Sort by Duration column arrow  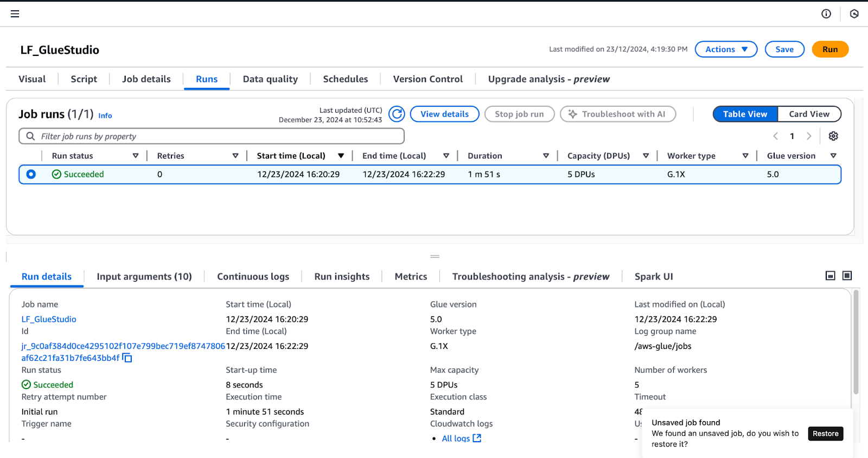coord(546,156)
